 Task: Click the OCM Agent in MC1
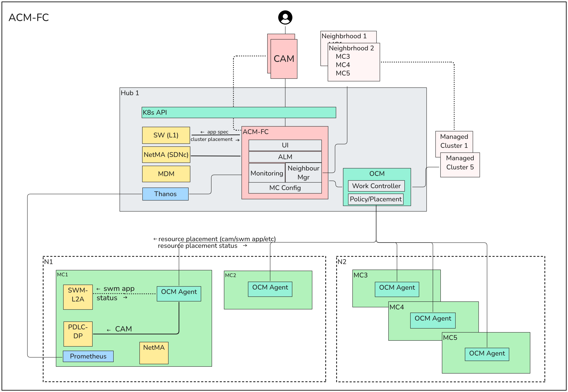click(179, 293)
